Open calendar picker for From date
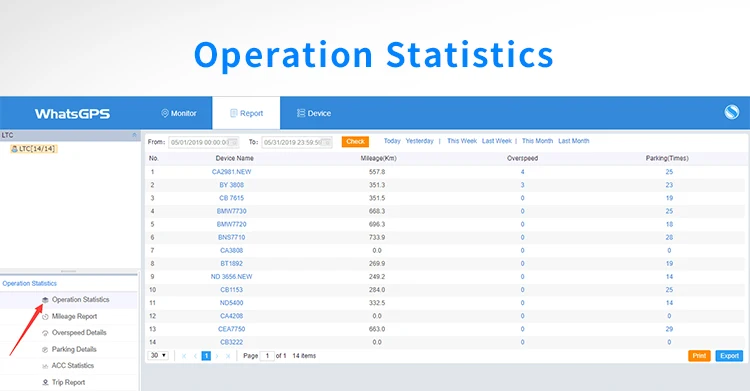The image size is (750, 391). coord(233,142)
